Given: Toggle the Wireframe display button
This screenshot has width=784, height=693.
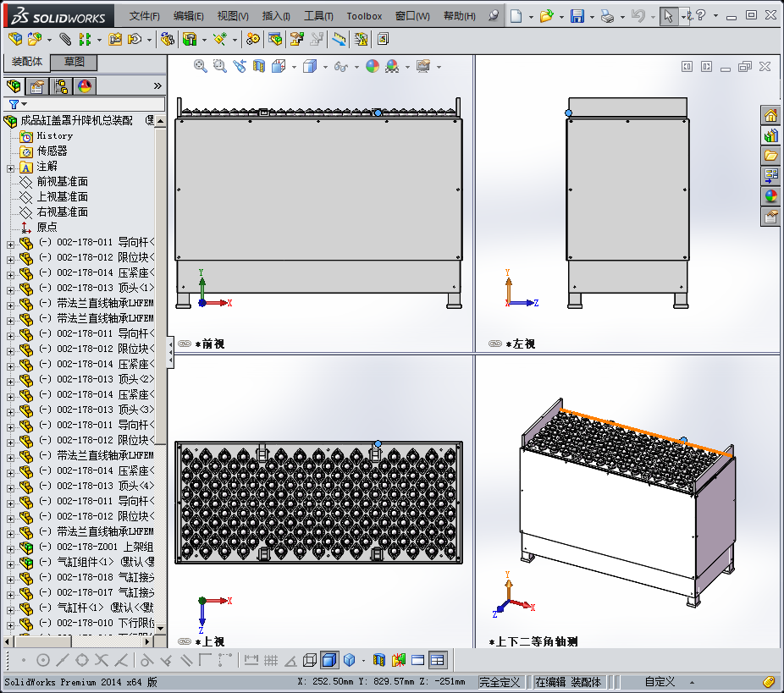Looking at the screenshot, I should pyautogui.click(x=310, y=660).
